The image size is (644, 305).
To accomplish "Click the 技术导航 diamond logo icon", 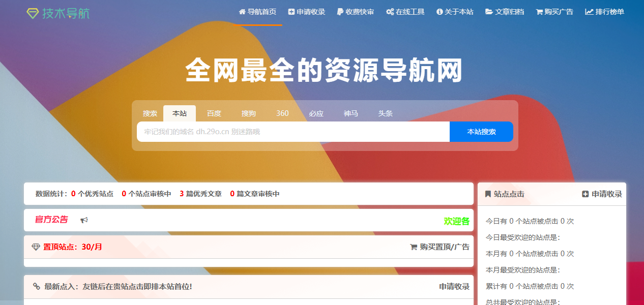I will [x=33, y=14].
